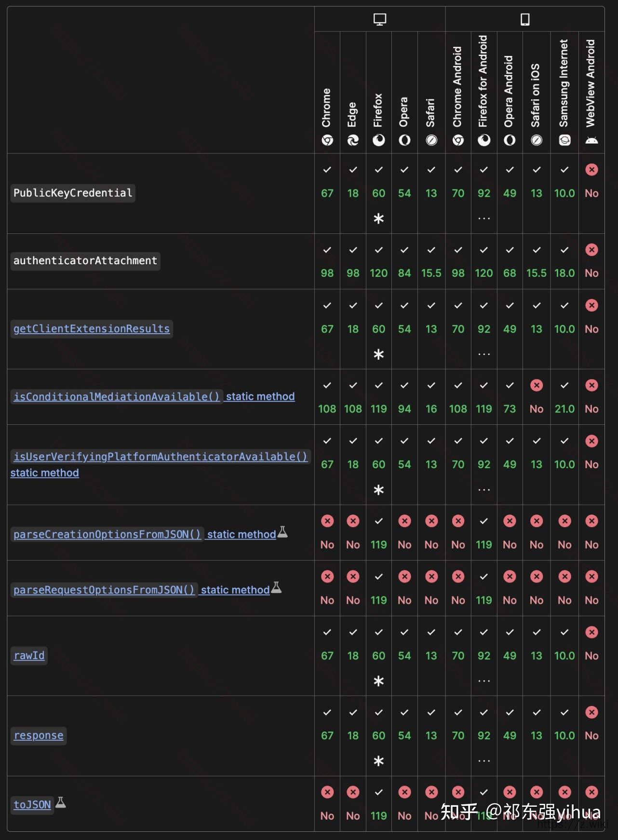The height and width of the screenshot is (840, 618).
Task: Expand the asterisk footnote under Firefox 60
Action: coord(379,218)
